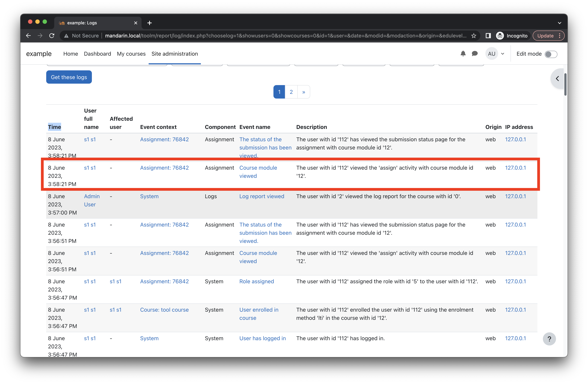Click the AU user avatar
Screen dimensions: 588x384
click(x=491, y=54)
